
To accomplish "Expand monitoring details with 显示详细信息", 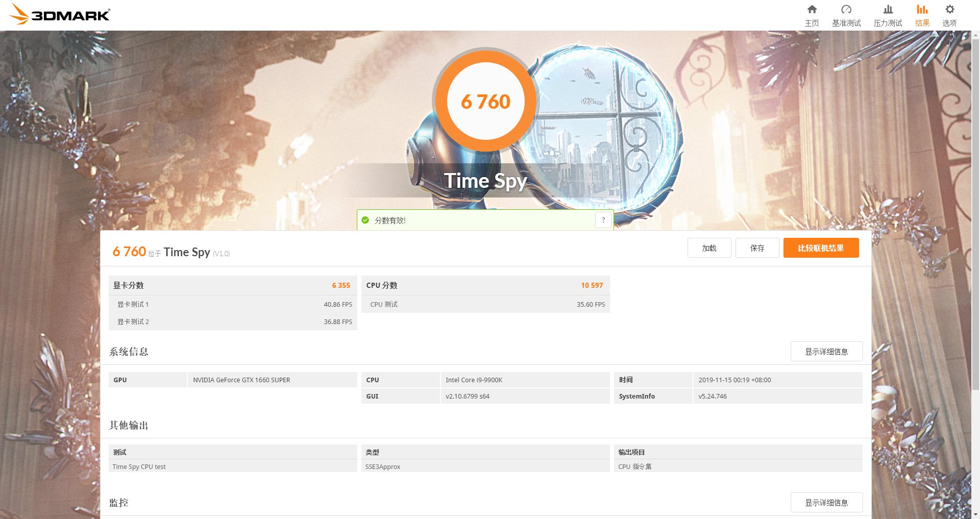I will [826, 503].
